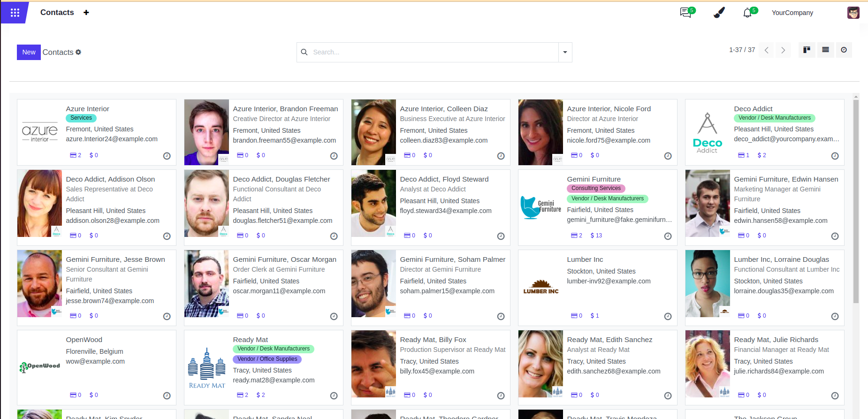Open sales amount on Deco Addict card

(x=762, y=155)
